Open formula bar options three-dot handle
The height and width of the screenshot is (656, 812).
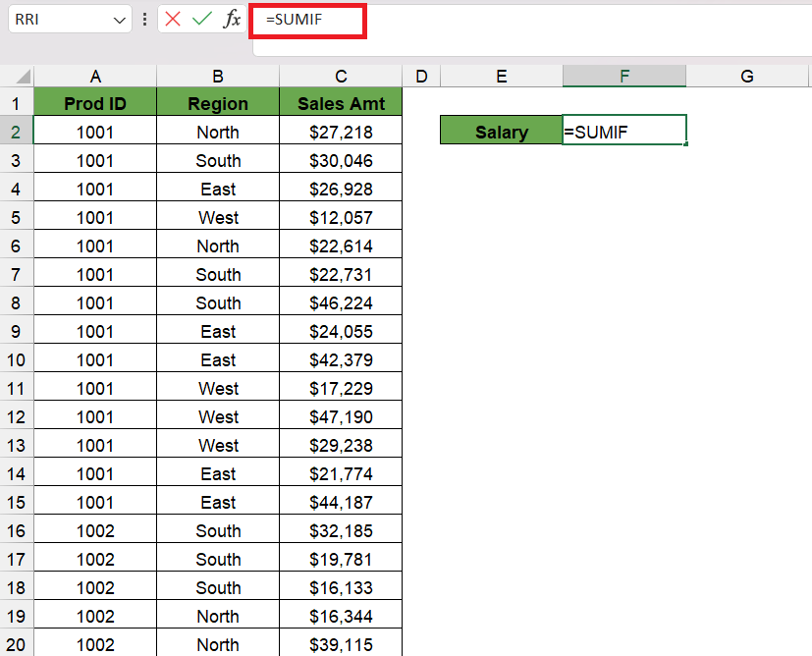pos(144,20)
